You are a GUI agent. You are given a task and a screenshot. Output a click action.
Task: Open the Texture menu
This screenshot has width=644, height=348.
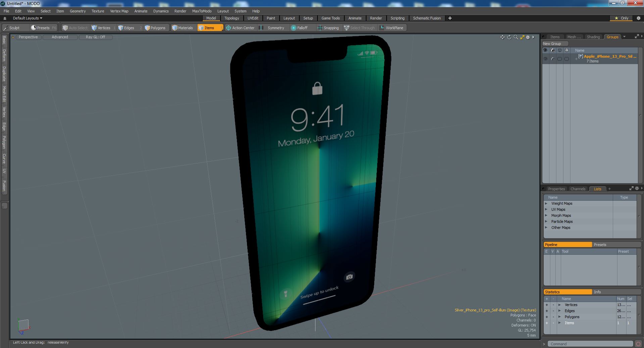[98, 11]
